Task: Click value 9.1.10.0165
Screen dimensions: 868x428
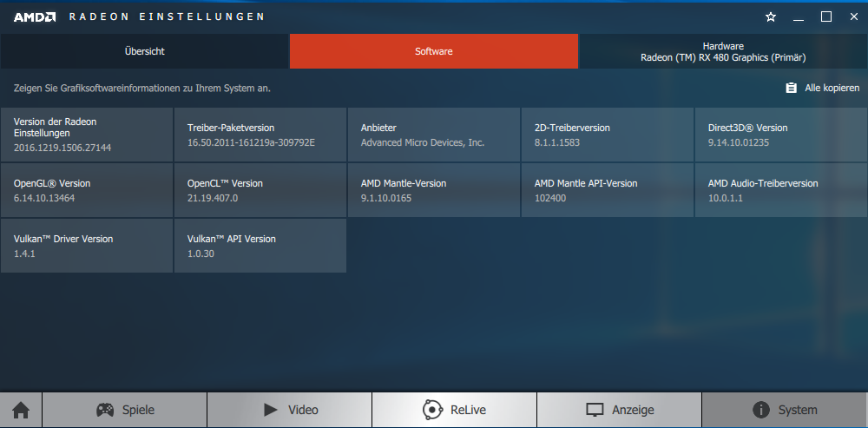Action: 386,198
